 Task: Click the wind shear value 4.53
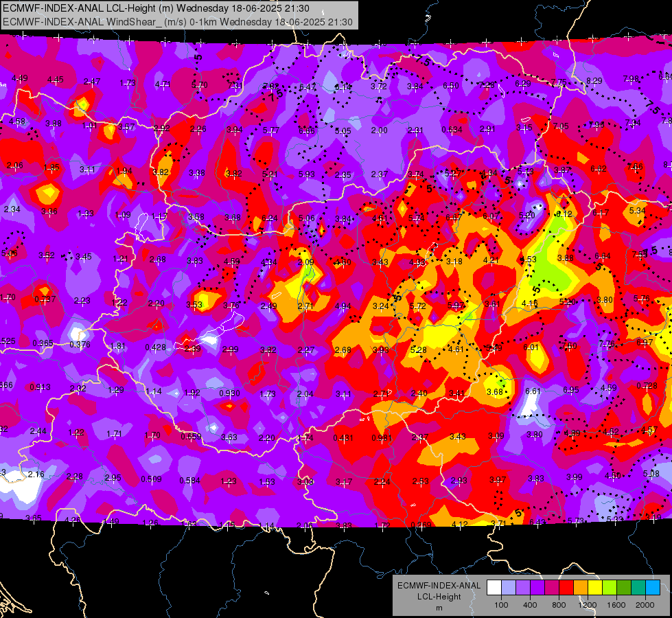(529, 260)
